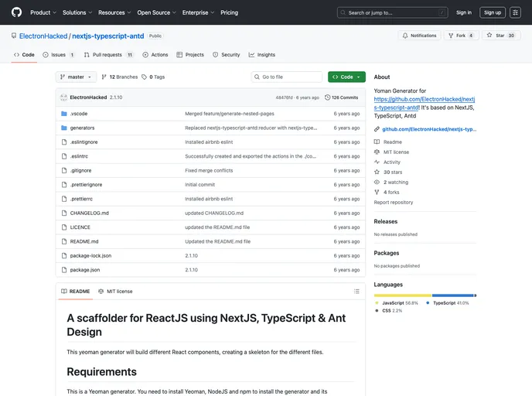532x396 pixels.
Task: Click the branch icon beside 12 Branches
Action: click(104, 77)
